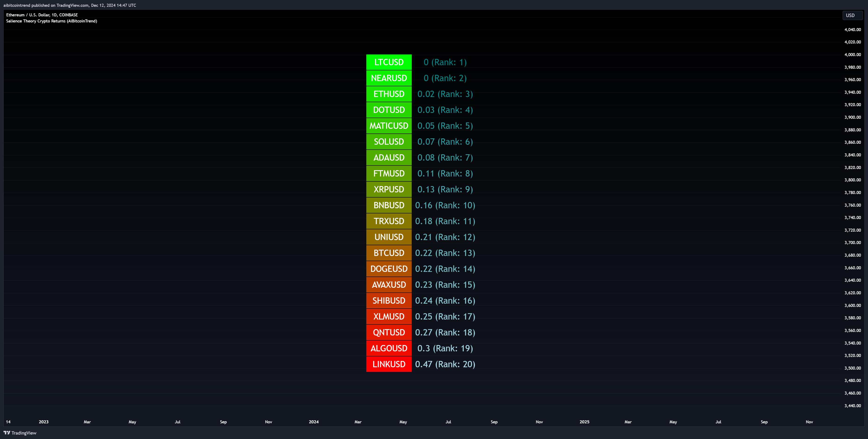868x439 pixels.
Task: Click the '0.22 (Rank: 14)' value
Action: (445, 269)
